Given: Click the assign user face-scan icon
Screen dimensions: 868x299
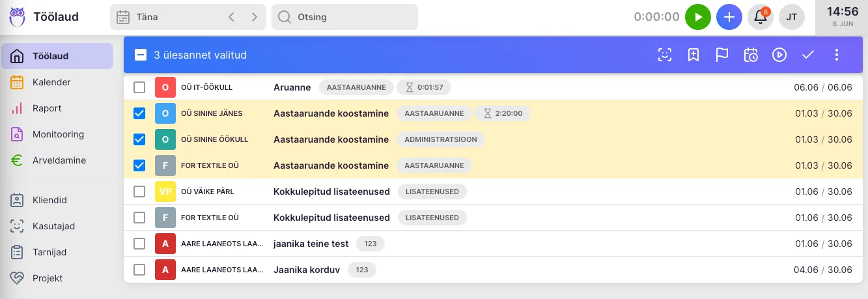Looking at the screenshot, I should click(665, 55).
